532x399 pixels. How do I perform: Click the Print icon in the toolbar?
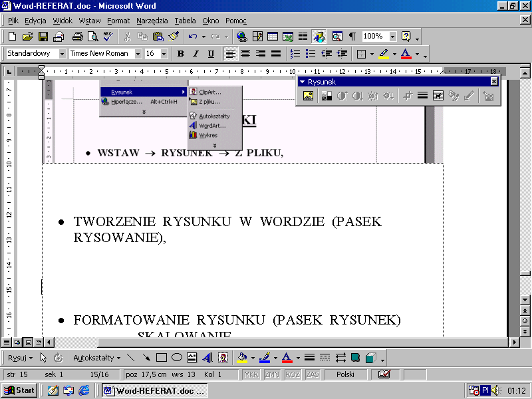point(77,37)
